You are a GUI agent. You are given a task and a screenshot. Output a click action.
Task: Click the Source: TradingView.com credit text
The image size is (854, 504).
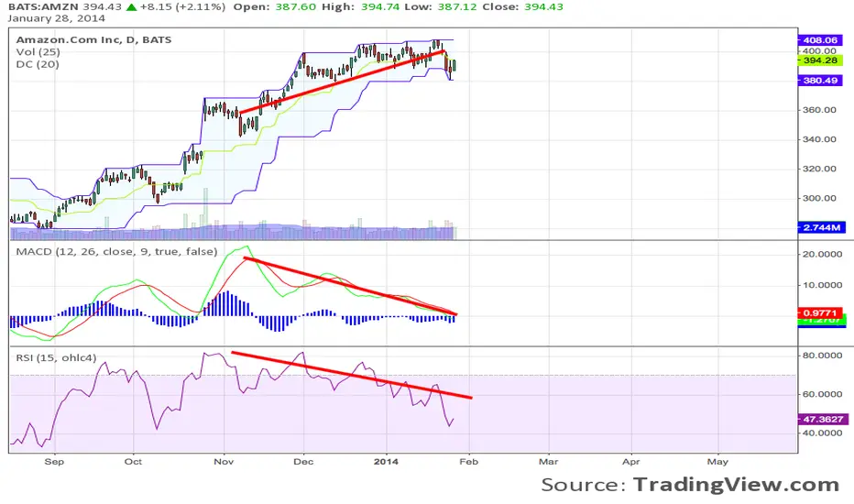690,485
